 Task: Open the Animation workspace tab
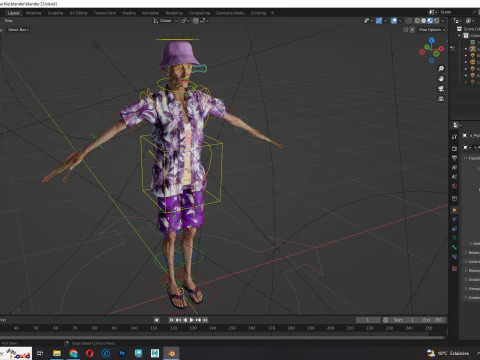150,13
